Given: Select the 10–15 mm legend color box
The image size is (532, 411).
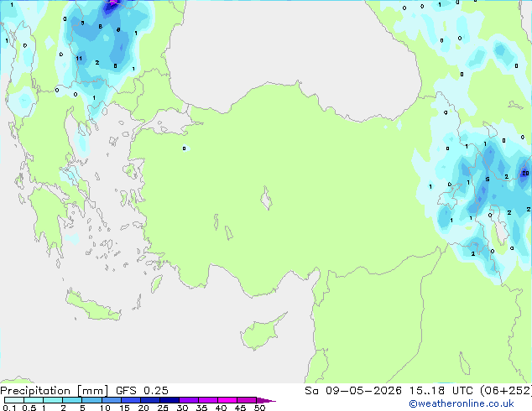Looking at the screenshot, I should [x=111, y=400].
